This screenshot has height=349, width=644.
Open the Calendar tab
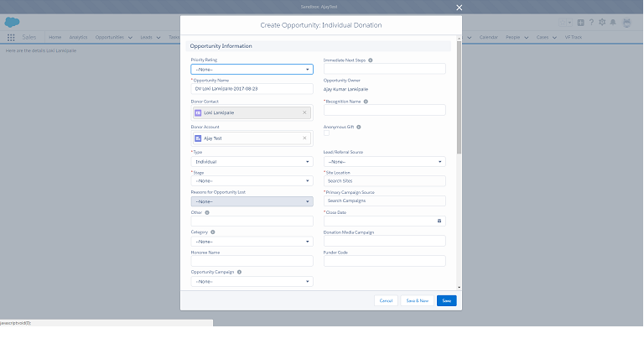click(x=488, y=38)
